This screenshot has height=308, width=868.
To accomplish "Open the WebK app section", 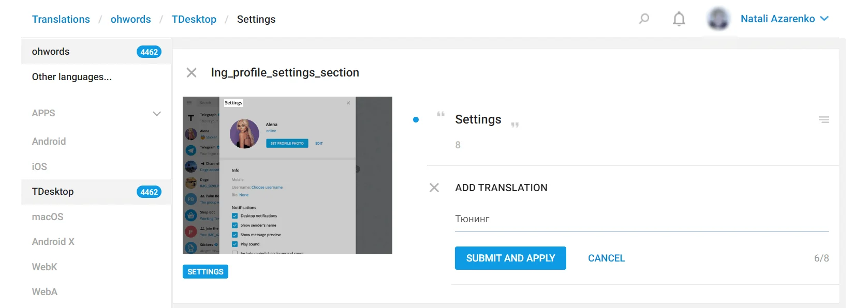I will point(45,267).
